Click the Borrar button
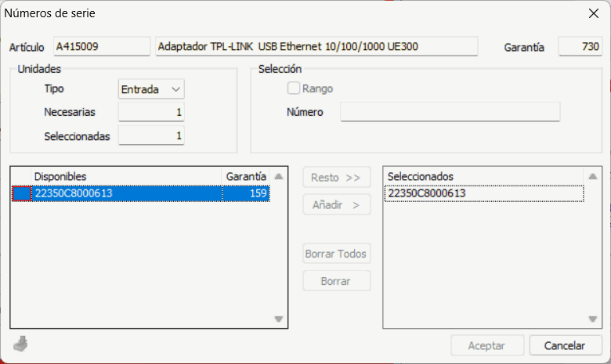The height and width of the screenshot is (364, 611). click(x=336, y=281)
